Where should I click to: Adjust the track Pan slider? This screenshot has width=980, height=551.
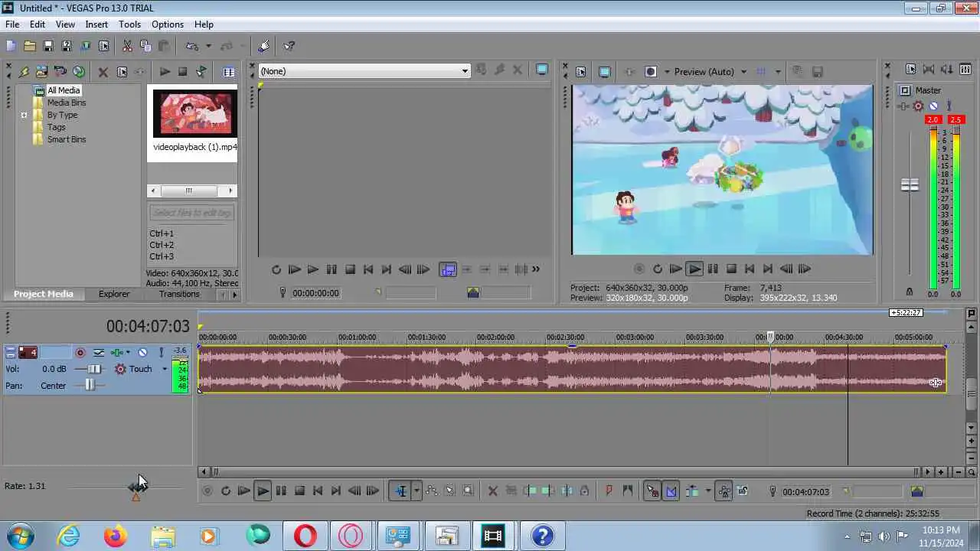(90, 385)
